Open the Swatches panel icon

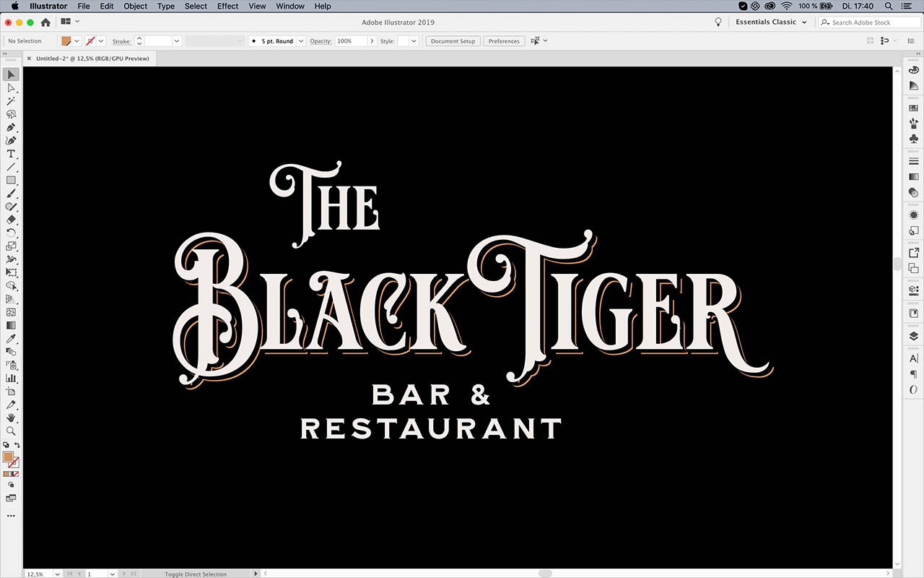[913, 108]
